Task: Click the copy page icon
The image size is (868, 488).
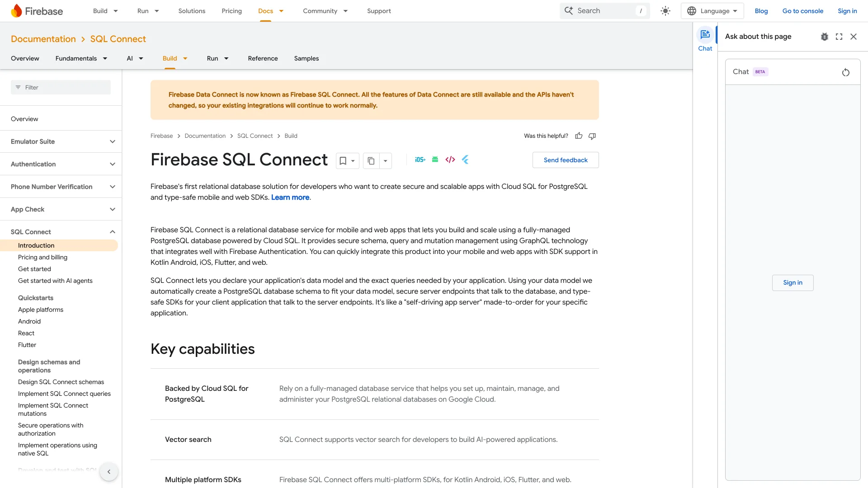Action: 371,161
